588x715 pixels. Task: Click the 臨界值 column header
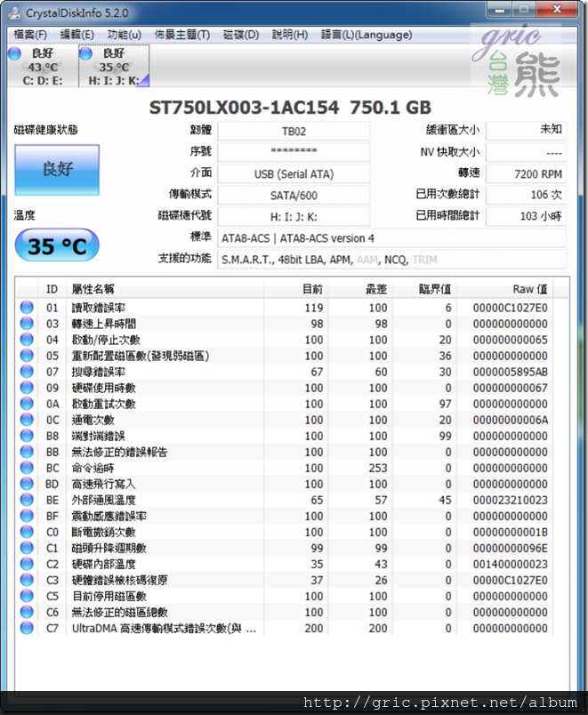pos(424,289)
